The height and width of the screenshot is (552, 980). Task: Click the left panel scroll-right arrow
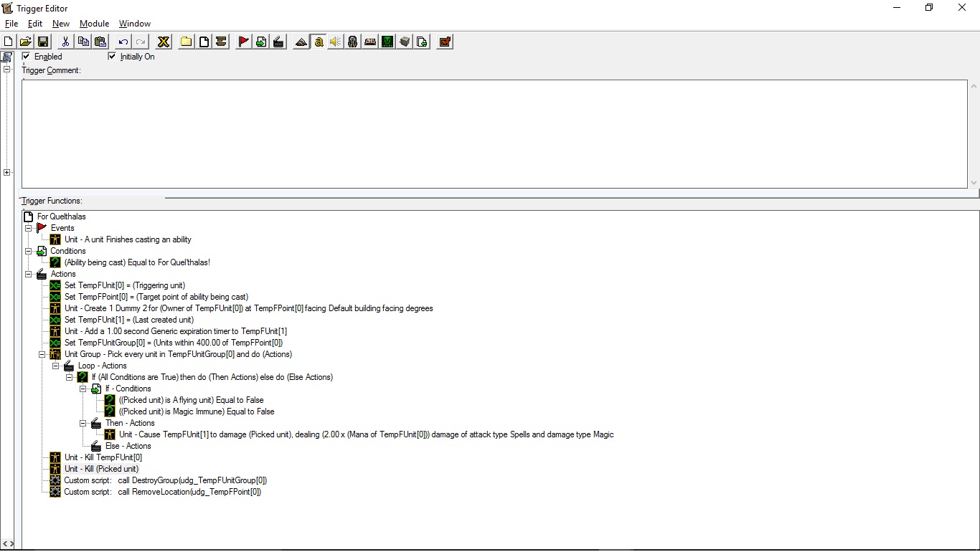point(10,544)
